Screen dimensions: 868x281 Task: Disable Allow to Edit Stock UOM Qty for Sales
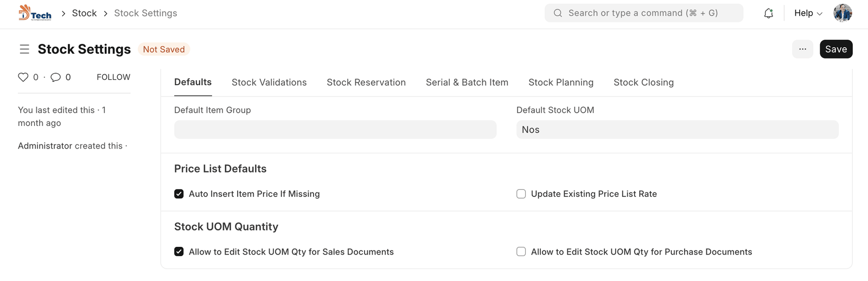179,252
